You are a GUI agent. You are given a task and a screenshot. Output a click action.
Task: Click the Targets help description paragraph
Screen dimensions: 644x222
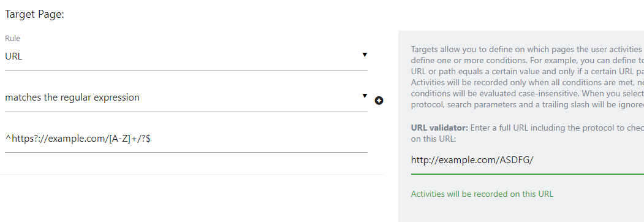point(528,77)
